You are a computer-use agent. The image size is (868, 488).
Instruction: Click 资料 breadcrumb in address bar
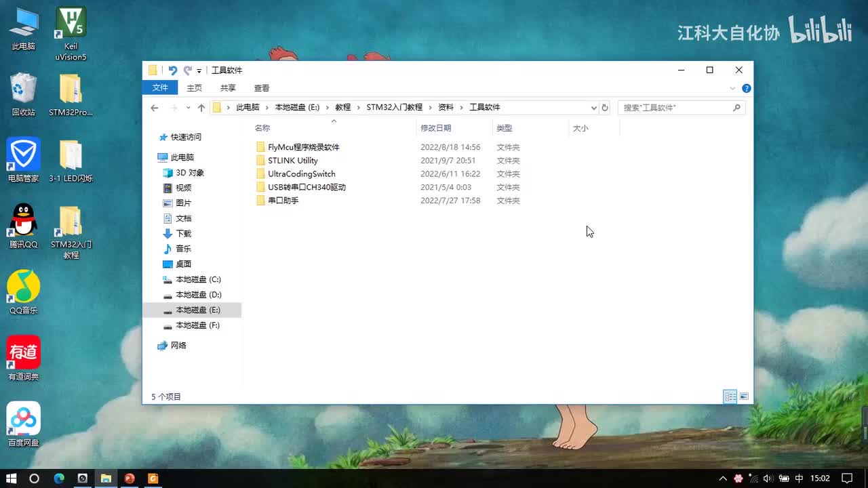pyautogui.click(x=446, y=108)
